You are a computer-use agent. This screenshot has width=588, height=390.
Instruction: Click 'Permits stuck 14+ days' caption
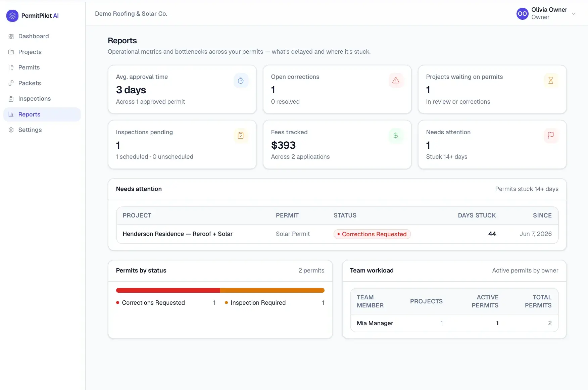pos(527,189)
